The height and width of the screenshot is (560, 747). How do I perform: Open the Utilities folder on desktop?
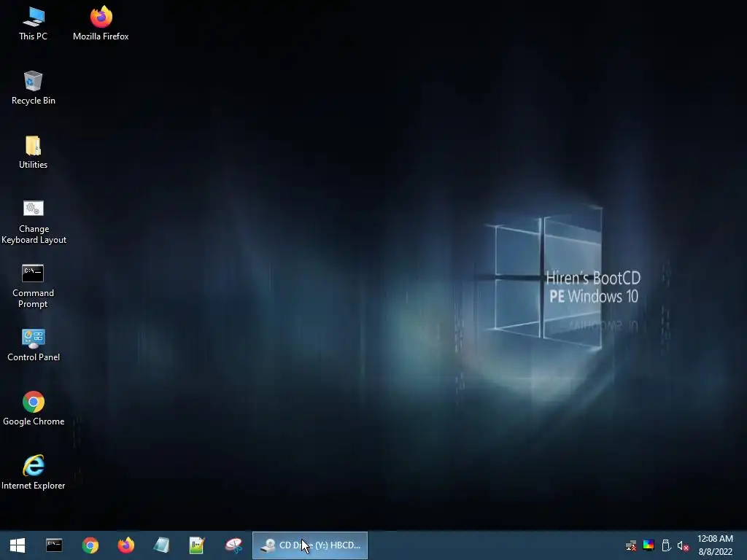click(x=33, y=152)
